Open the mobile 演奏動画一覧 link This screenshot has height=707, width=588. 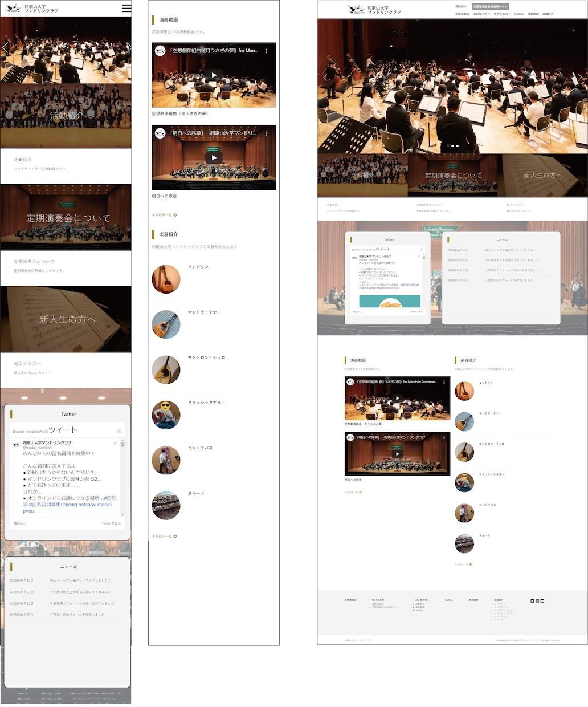[x=162, y=215]
